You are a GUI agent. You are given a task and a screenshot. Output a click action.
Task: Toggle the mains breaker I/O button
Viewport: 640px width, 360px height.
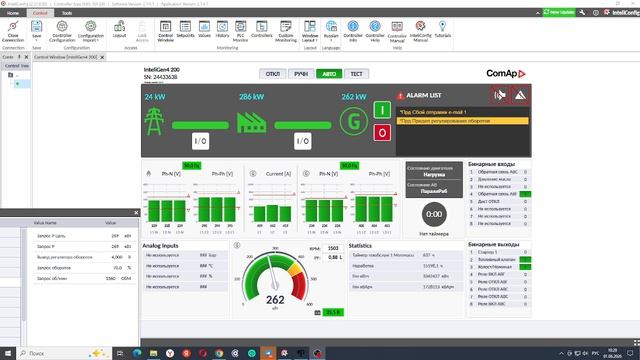click(x=200, y=141)
